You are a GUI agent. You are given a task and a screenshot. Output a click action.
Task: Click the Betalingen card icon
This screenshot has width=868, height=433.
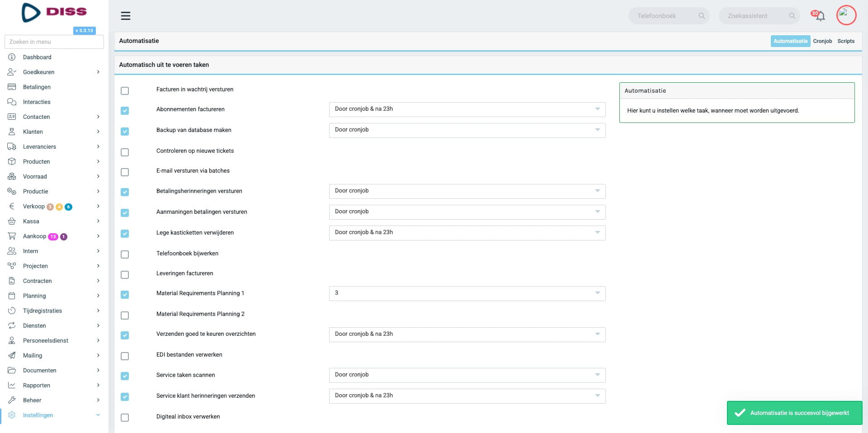(12, 87)
